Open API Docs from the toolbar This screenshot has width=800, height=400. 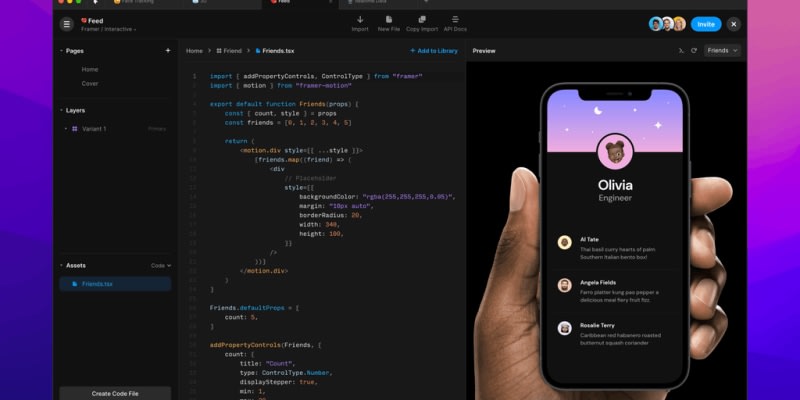[x=455, y=19]
